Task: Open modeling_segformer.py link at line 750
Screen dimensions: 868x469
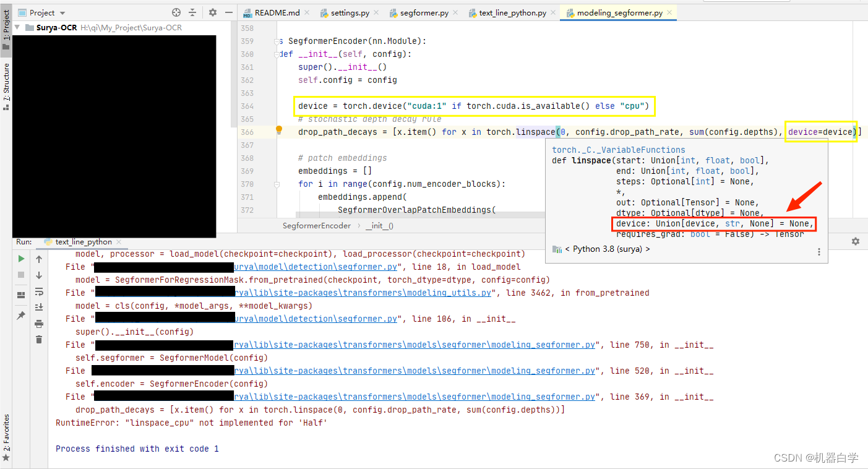Action: (x=415, y=345)
